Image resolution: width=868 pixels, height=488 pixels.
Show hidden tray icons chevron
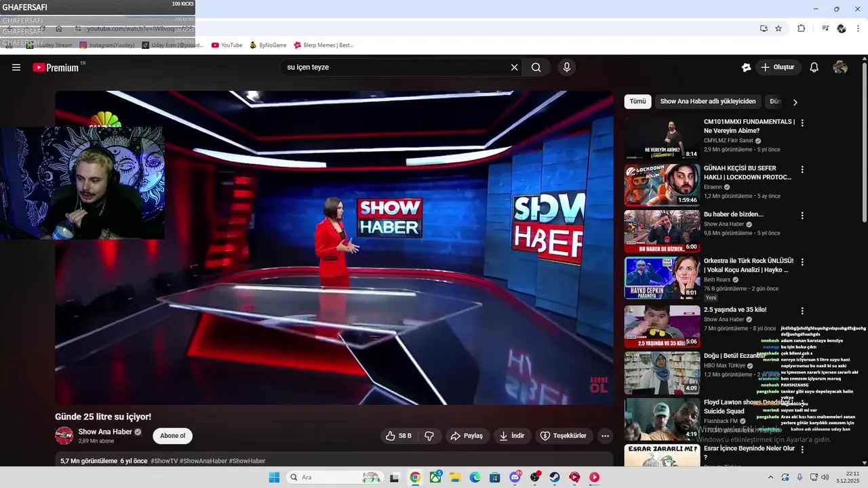pos(770,477)
